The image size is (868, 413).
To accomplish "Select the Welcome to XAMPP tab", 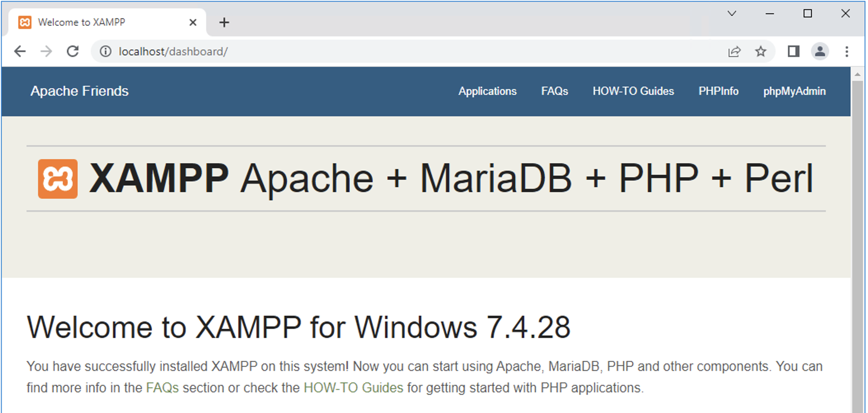I will 107,22.
